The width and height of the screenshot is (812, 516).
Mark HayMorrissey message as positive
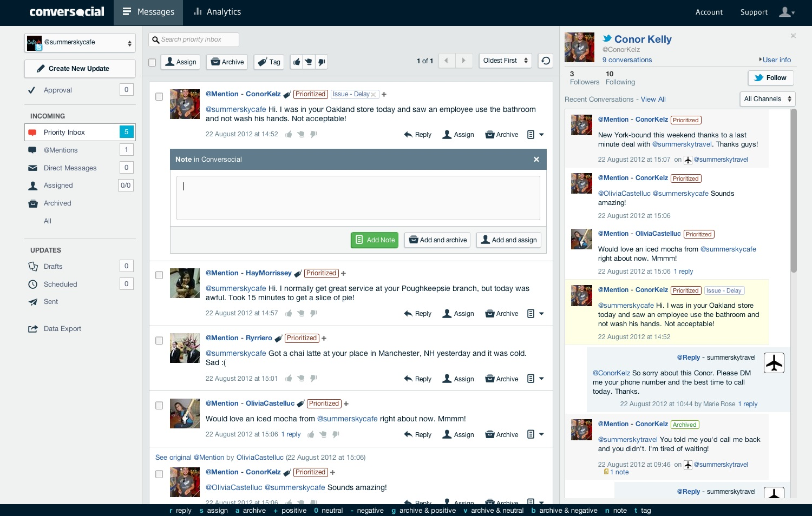289,313
